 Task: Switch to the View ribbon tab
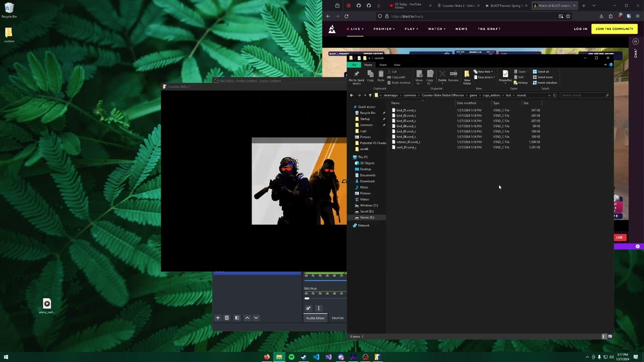tap(397, 65)
